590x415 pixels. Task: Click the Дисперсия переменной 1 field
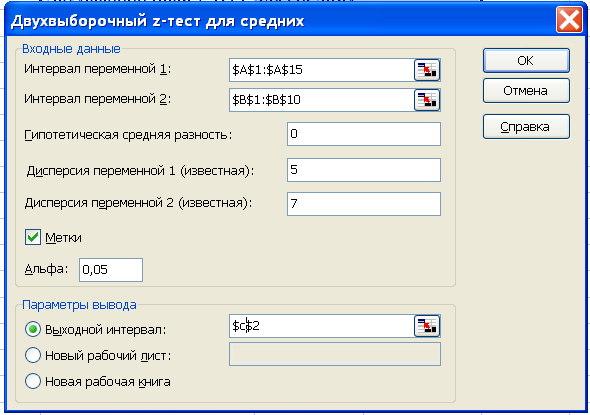(x=364, y=170)
